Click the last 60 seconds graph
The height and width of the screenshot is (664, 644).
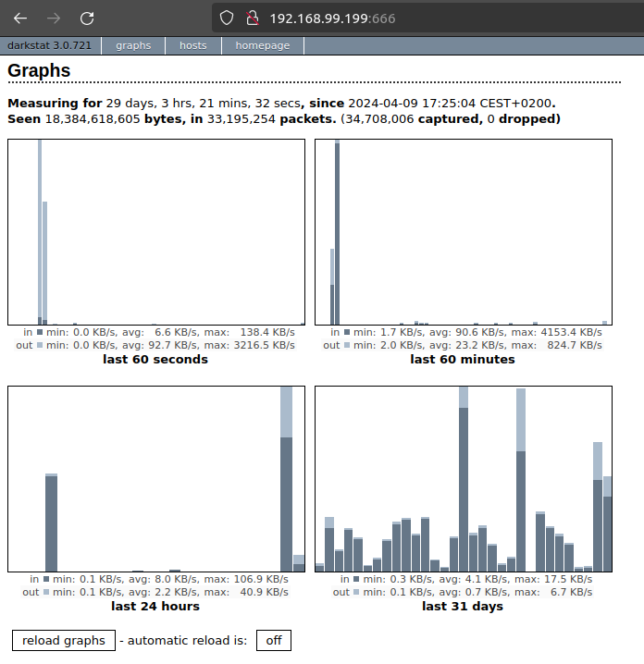pyautogui.click(x=156, y=231)
